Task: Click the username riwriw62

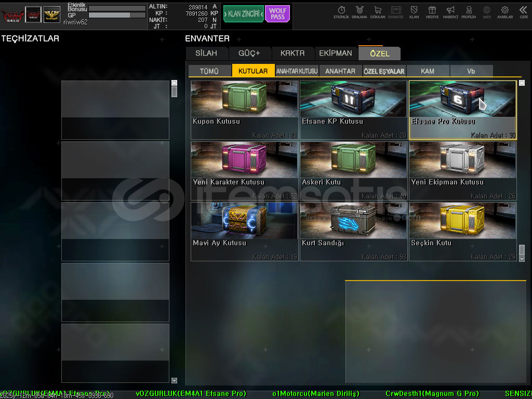Action: [75, 22]
